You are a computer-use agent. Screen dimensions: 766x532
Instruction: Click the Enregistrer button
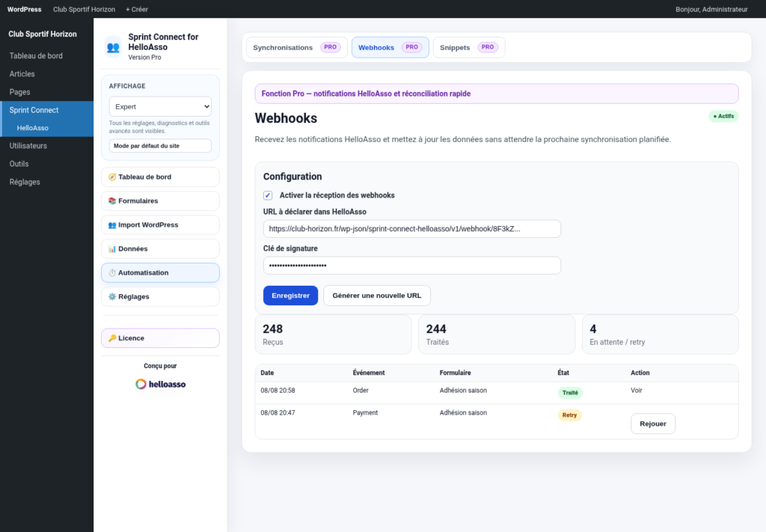point(290,296)
